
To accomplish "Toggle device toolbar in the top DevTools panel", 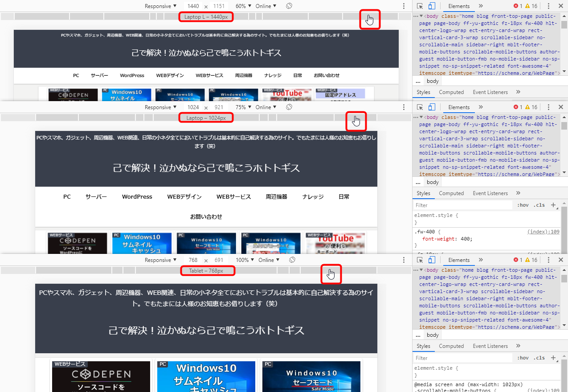I will tap(432, 6).
